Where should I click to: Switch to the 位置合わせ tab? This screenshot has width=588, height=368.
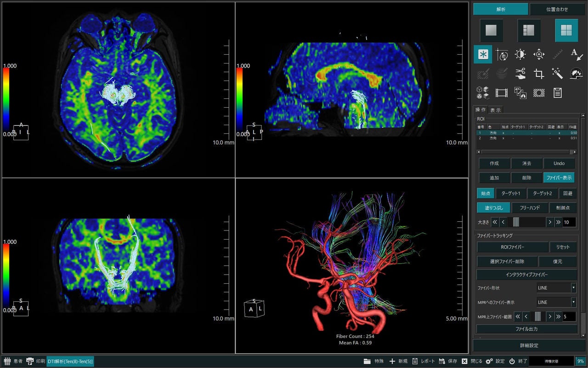[557, 9]
